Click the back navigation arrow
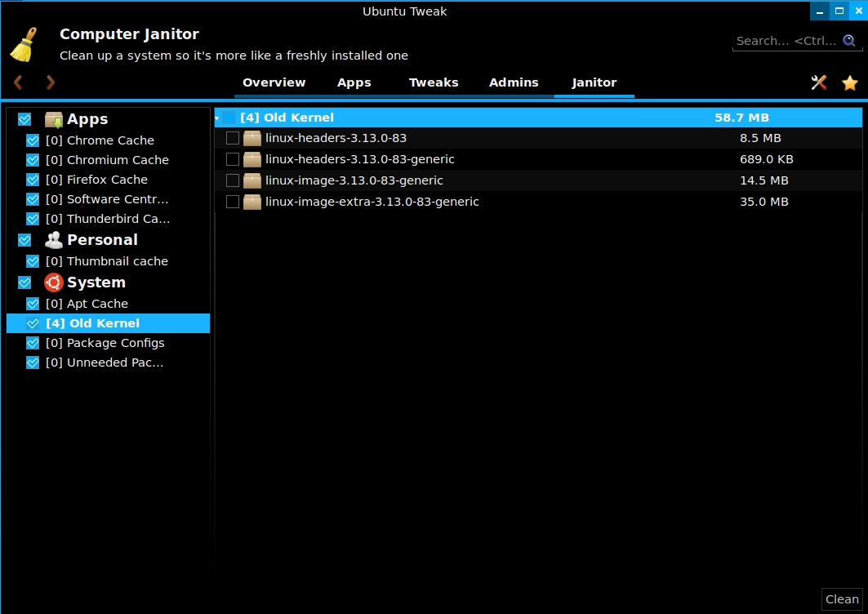 tap(18, 82)
